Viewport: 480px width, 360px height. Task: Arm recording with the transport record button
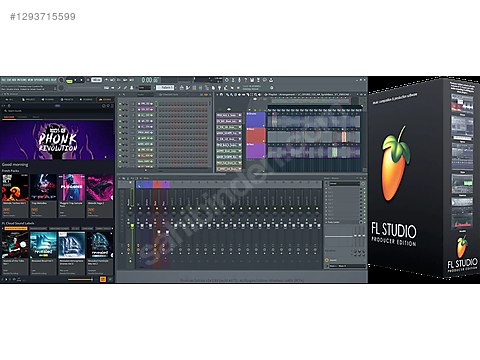click(88, 80)
